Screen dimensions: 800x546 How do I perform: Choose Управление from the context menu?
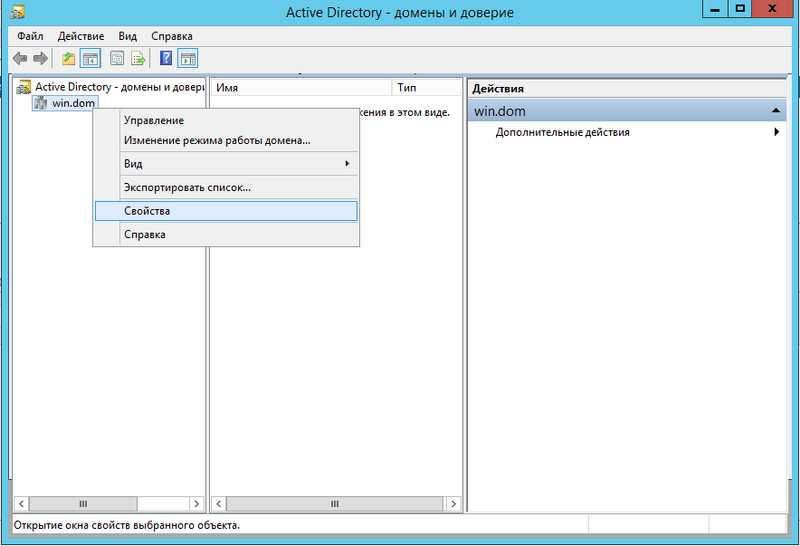pos(226,120)
